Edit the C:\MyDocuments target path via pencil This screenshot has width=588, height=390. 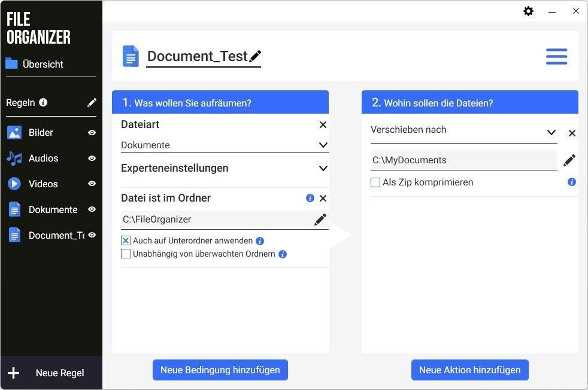[569, 160]
